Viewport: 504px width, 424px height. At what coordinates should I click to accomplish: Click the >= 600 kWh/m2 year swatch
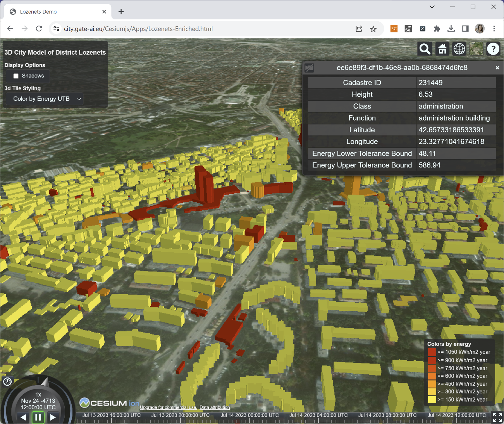(432, 376)
